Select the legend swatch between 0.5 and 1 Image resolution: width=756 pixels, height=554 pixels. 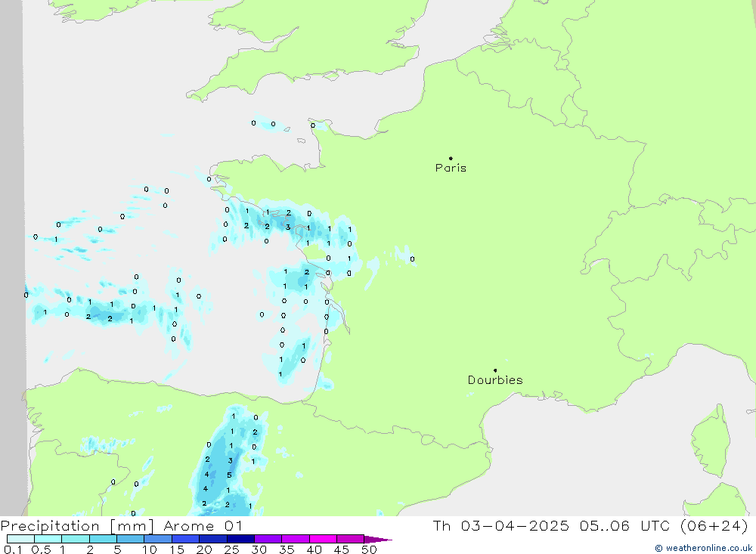pos(48,539)
